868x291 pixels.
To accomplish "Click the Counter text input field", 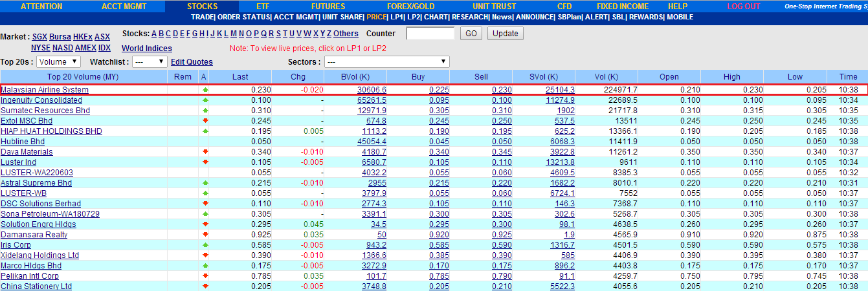I will click(x=430, y=34).
